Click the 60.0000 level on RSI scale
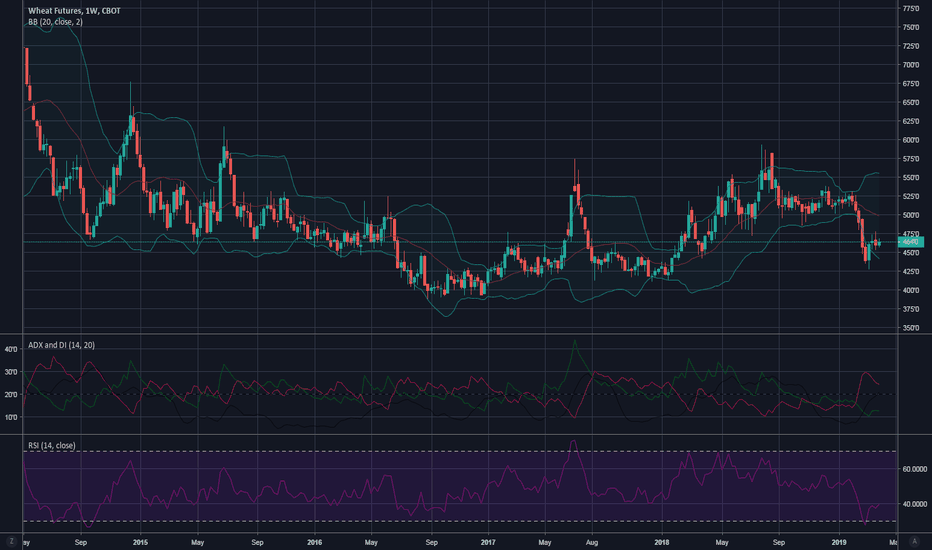 (x=914, y=469)
